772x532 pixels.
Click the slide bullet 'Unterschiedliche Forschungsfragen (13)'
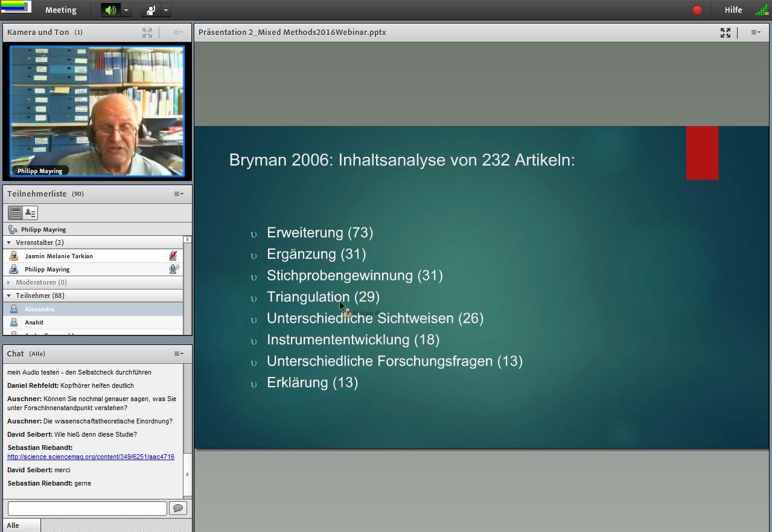(395, 361)
